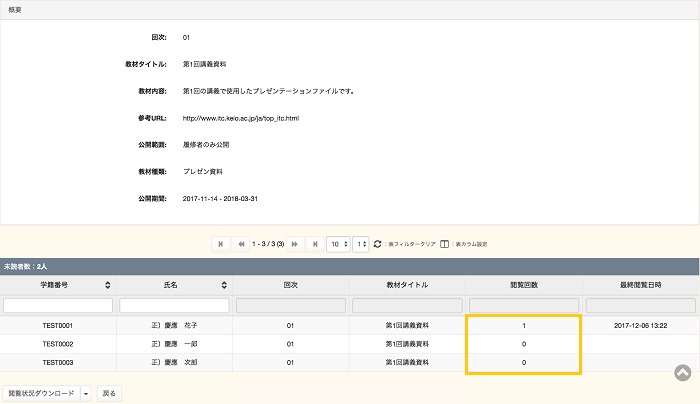Jump to last page of results

(x=315, y=243)
